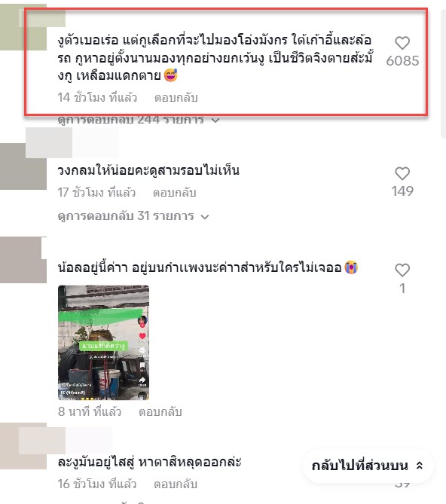The width and height of the screenshot is (446, 504).
Task: Expand the 244 replies under first comment
Action: 139,120
